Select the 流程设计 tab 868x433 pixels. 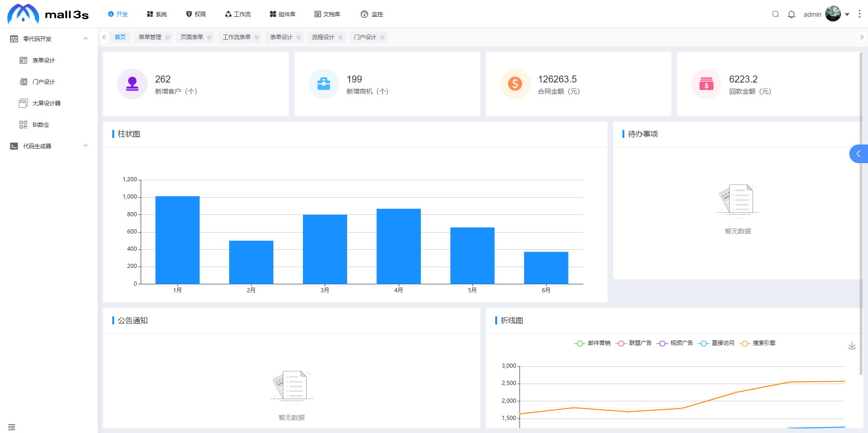323,37
